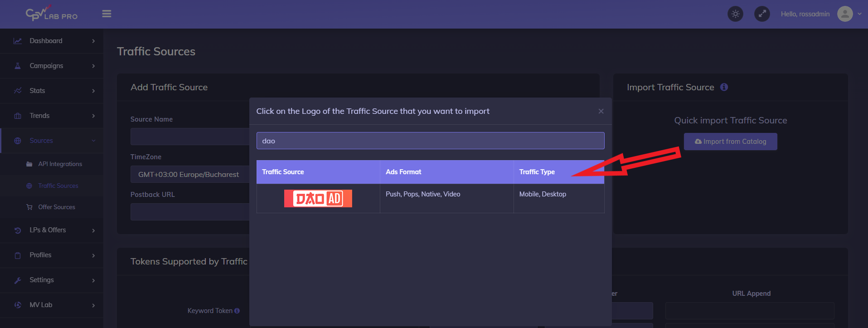Click the API Integrations folder icon
868x328 pixels.
[x=29, y=164]
